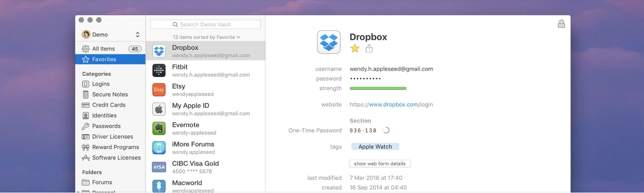Viewport: 644px width, 193px height.
Task: Click the green password strength bar
Action: [378, 89]
